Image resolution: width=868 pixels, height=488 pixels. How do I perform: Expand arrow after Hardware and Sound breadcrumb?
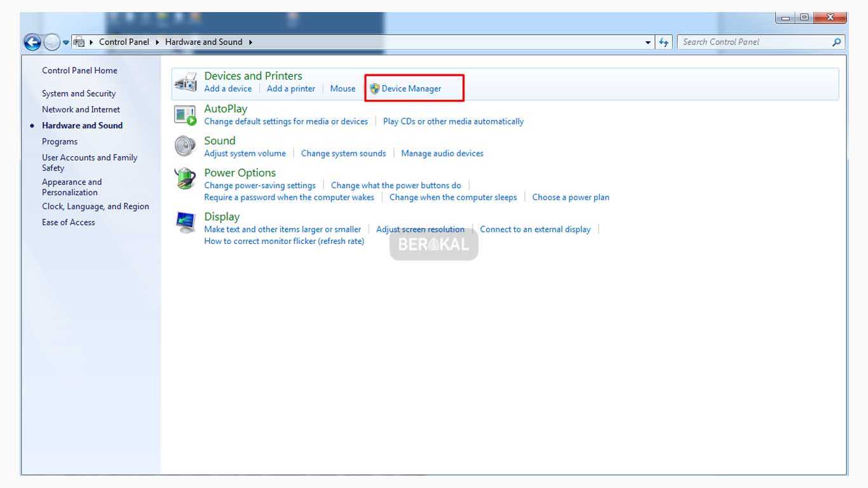click(x=250, y=42)
